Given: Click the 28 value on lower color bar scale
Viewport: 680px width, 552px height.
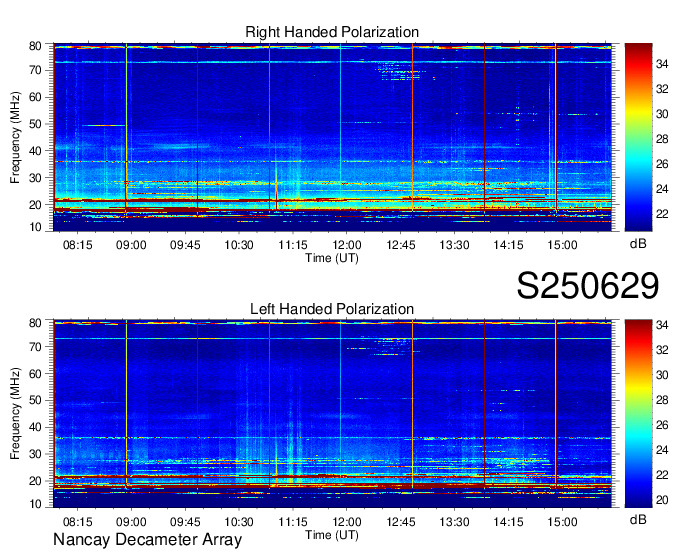Looking at the screenshot, I should click(662, 400).
